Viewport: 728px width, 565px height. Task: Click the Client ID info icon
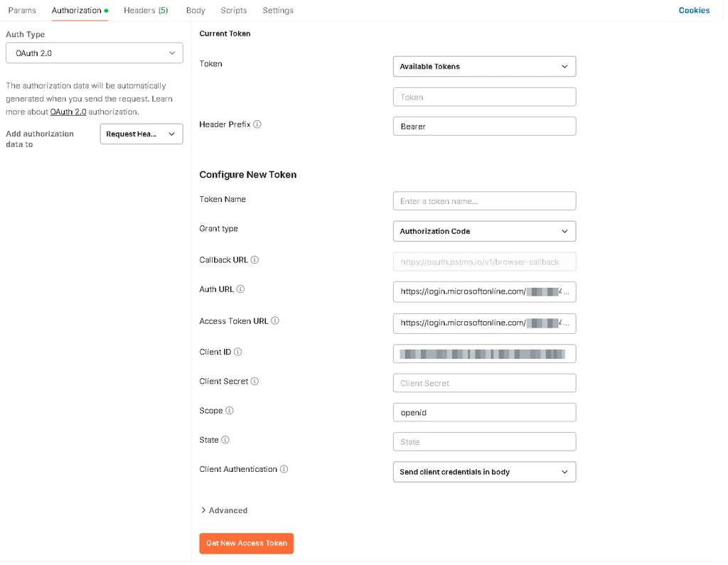tap(239, 352)
